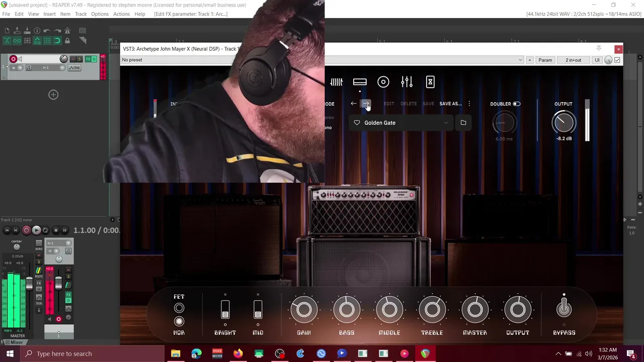Open the cabinet speaker section icon

tap(383, 82)
